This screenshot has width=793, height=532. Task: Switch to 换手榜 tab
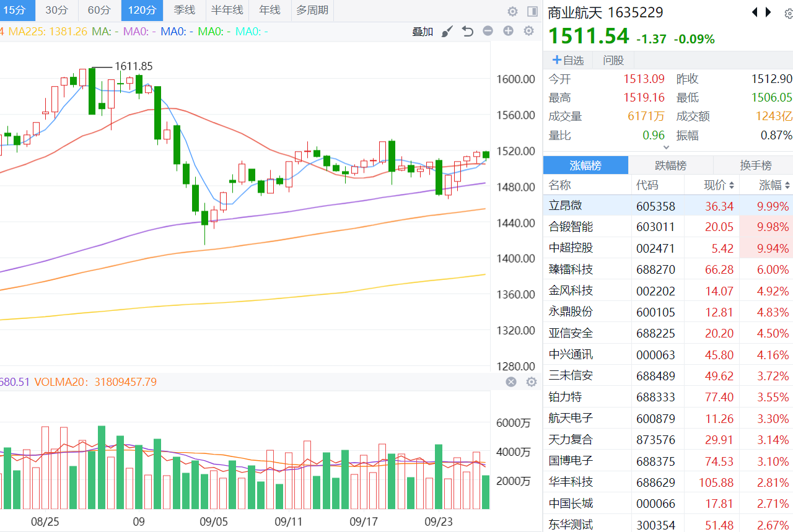(x=756, y=165)
